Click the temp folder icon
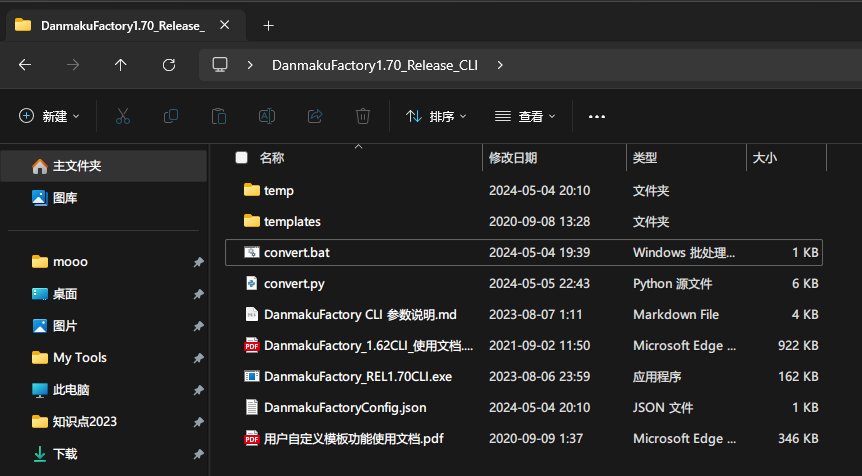Viewport: 862px width, 476px height. point(252,190)
